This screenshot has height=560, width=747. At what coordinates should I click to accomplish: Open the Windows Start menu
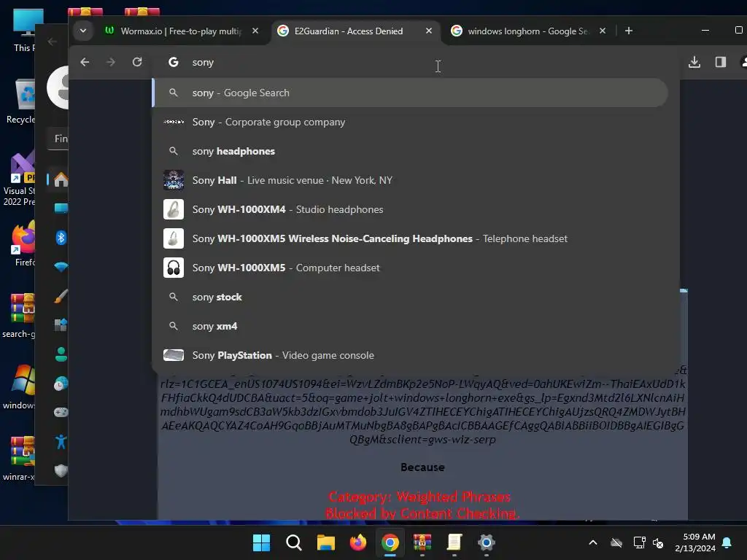pos(262,542)
